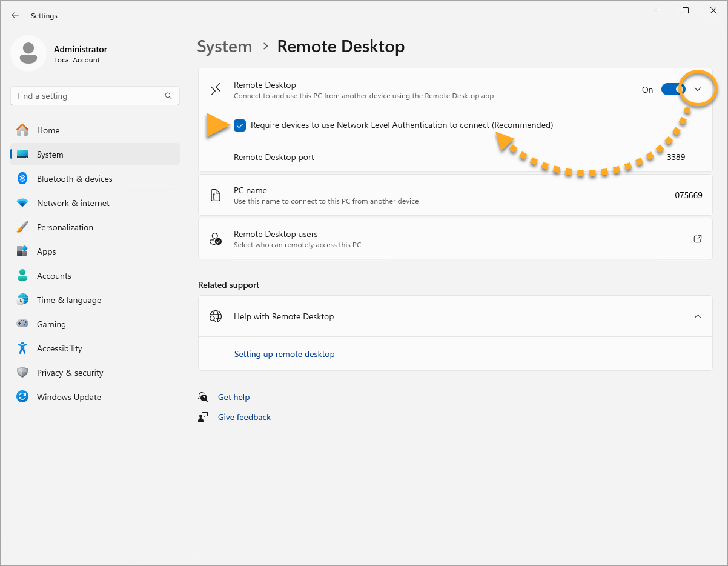Image resolution: width=728 pixels, height=566 pixels.
Task: Click the Windows Update sync icon
Action: point(22,397)
